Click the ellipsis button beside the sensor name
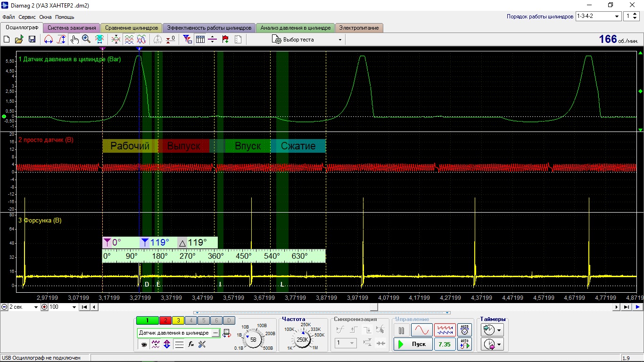The height and width of the screenshot is (362, 644). 215,333
